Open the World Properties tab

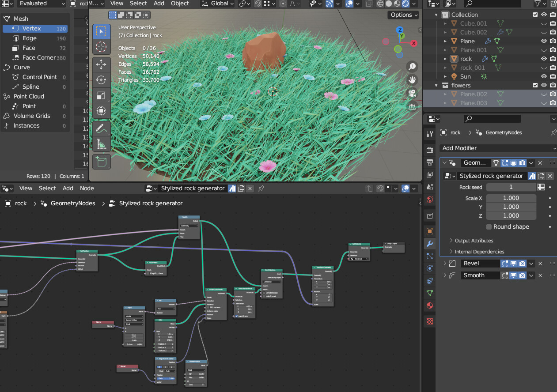click(429, 200)
